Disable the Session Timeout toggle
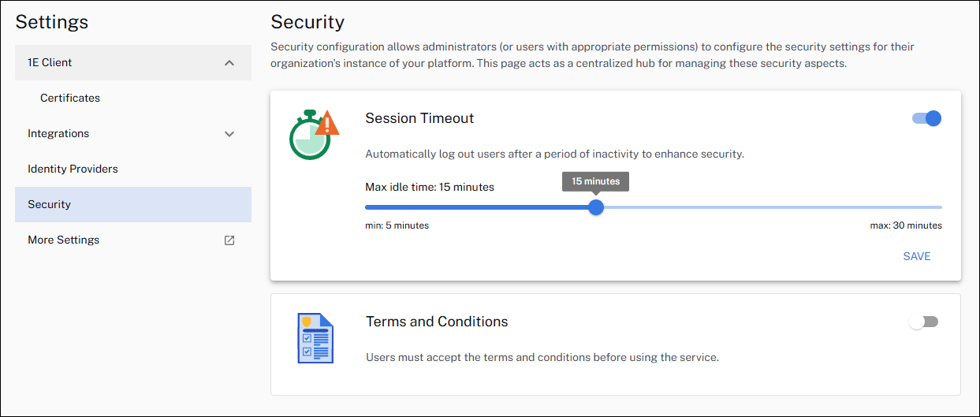 click(927, 118)
